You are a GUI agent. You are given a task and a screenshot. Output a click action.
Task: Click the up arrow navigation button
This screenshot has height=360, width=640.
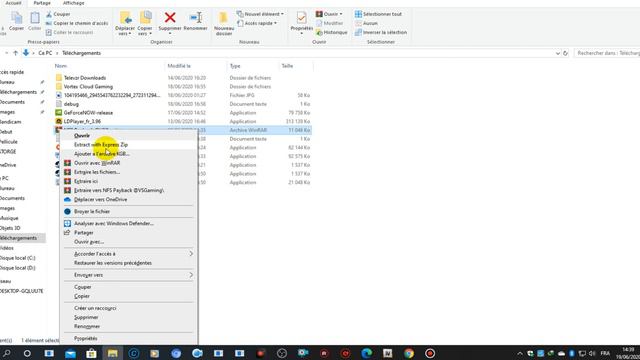click(x=16, y=53)
